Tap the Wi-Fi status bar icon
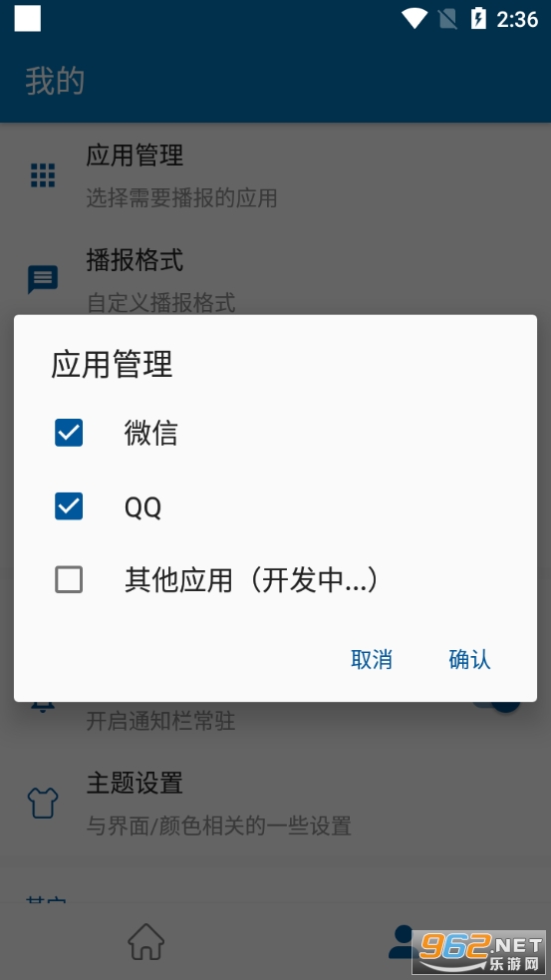This screenshot has width=551, height=980. pyautogui.click(x=414, y=19)
